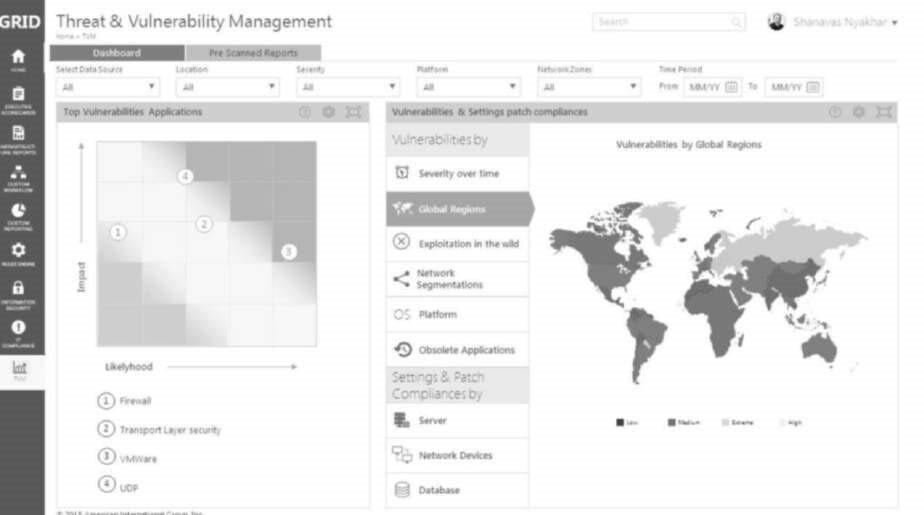This screenshot has height=515, width=924.
Task: Click Firewall marker 1 on risk matrix
Action: (x=118, y=232)
